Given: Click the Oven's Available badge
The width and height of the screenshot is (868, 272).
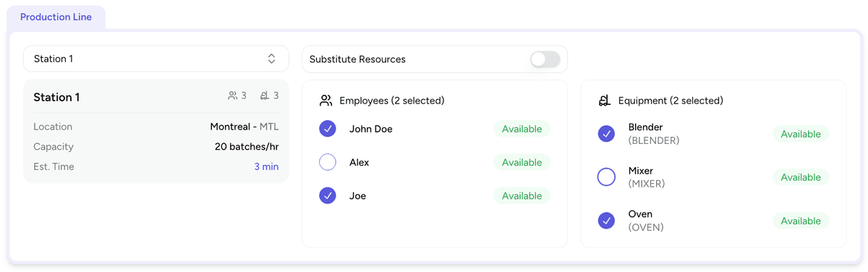Looking at the screenshot, I should 801,221.
